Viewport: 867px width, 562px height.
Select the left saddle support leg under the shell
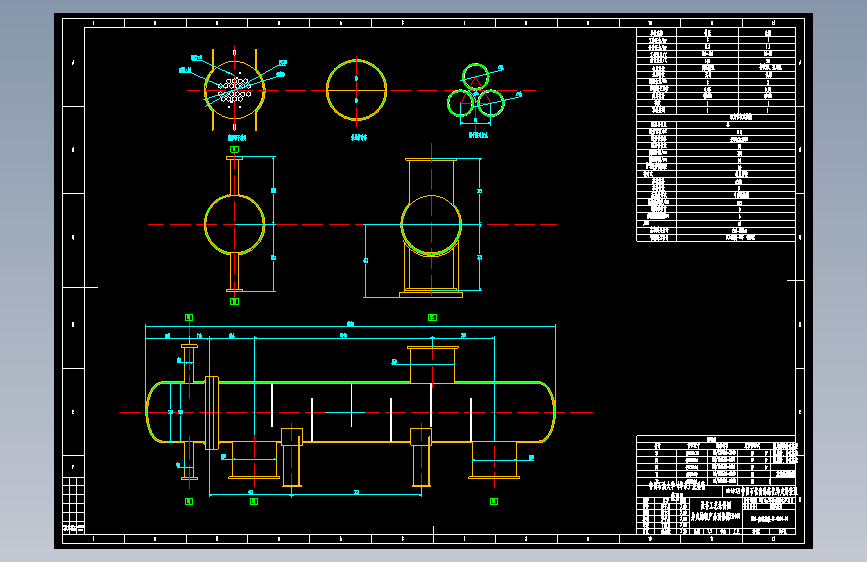(292, 457)
